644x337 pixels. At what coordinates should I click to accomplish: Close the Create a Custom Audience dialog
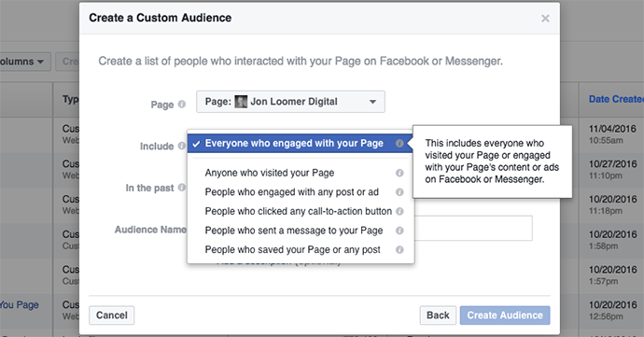[x=545, y=19]
